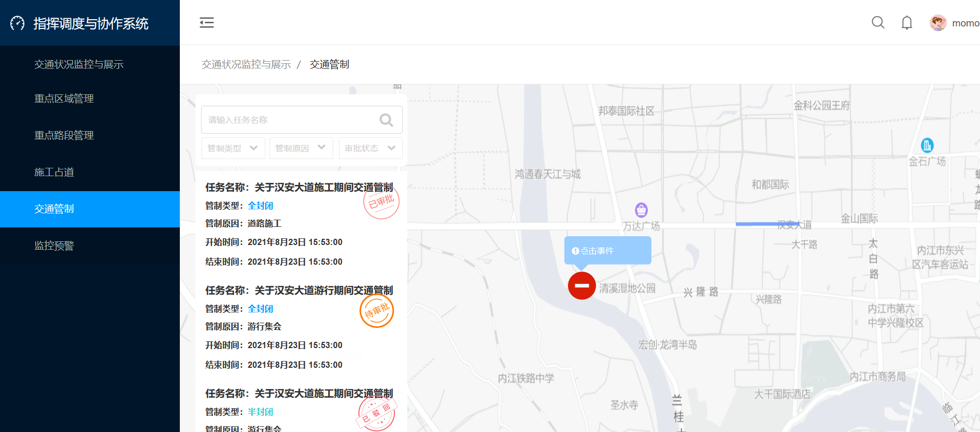Click the 大千路 road label

click(x=804, y=244)
